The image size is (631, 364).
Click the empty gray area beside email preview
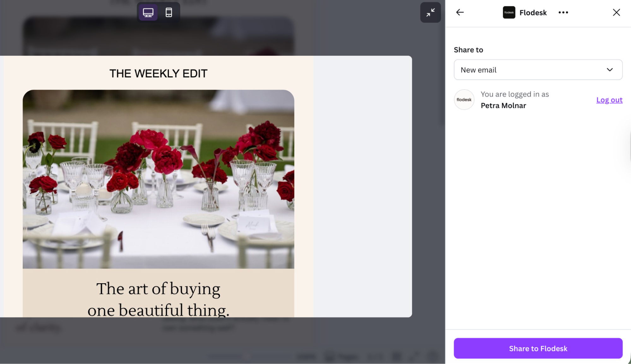[363, 186]
